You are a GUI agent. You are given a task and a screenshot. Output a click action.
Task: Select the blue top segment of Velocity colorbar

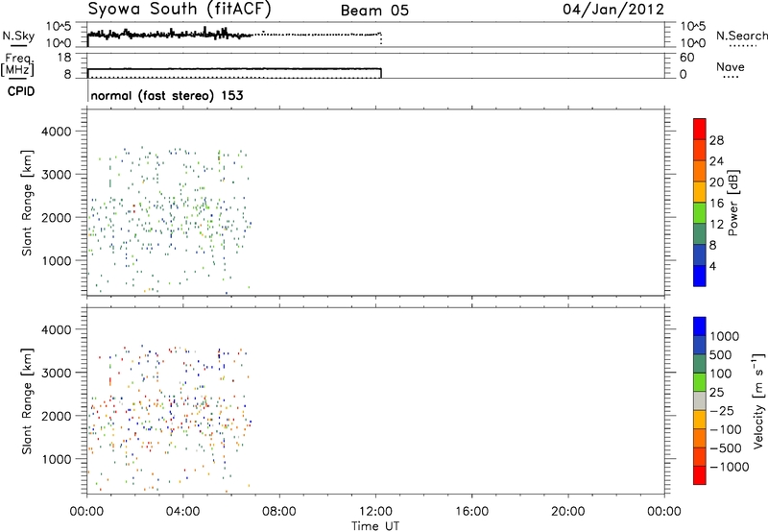point(700,326)
